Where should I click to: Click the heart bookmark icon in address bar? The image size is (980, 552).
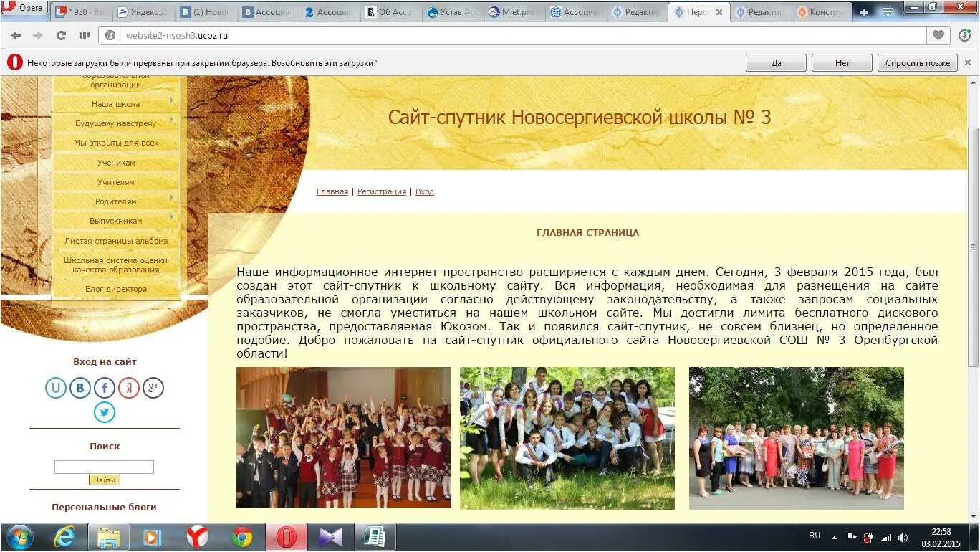tap(938, 34)
